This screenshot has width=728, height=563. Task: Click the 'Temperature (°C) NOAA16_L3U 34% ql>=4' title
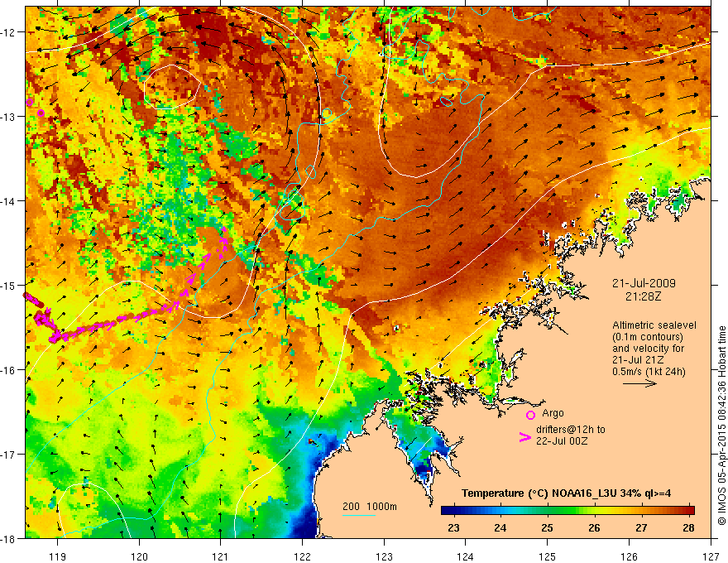[566, 493]
